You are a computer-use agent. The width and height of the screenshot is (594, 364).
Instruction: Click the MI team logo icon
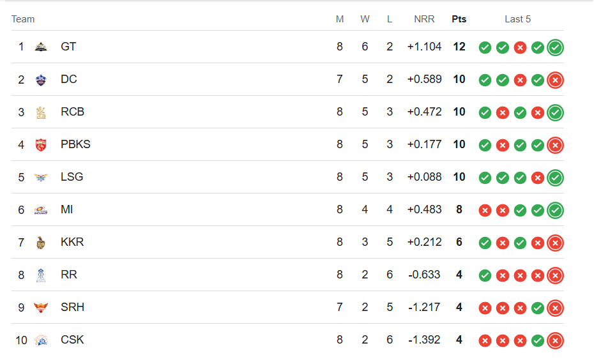click(x=41, y=210)
